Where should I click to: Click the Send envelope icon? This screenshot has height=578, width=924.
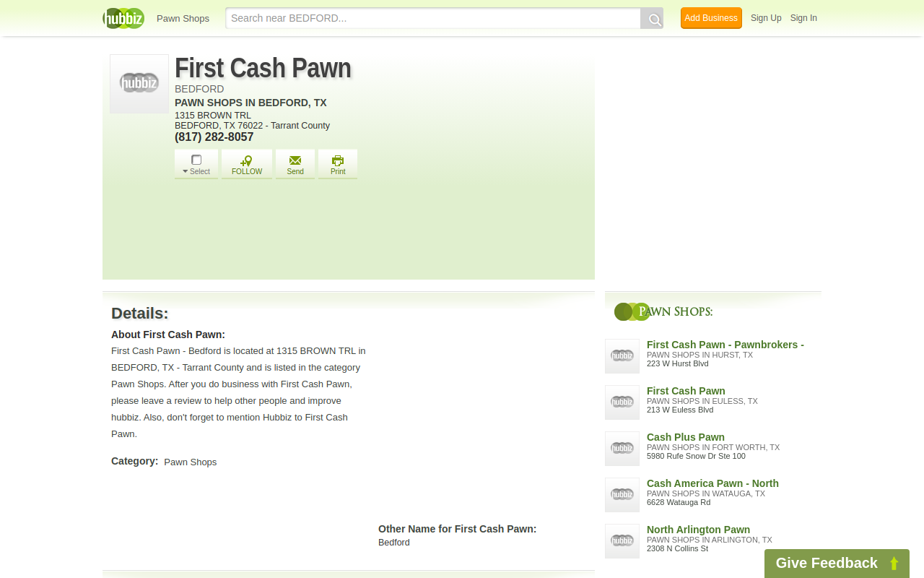pos(295,160)
